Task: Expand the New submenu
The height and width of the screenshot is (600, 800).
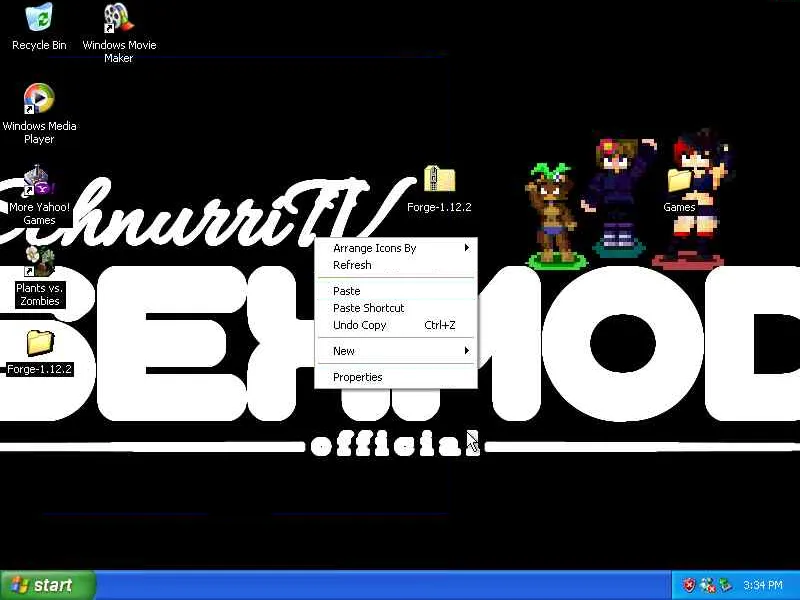Action: coord(396,351)
